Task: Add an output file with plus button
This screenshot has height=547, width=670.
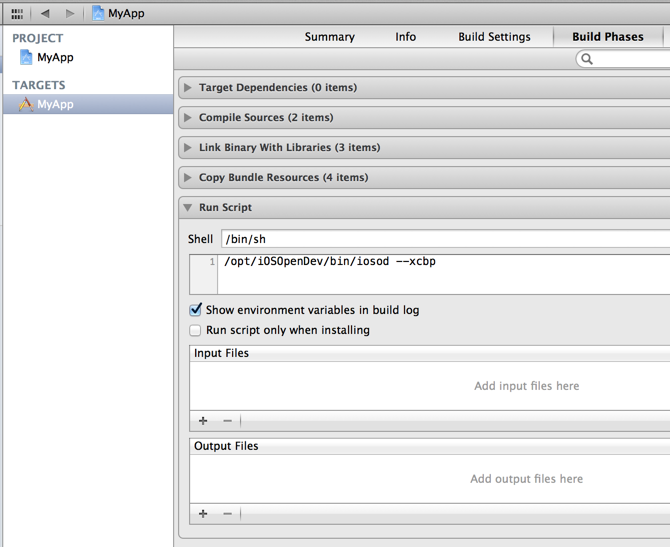Action: pyautogui.click(x=203, y=514)
